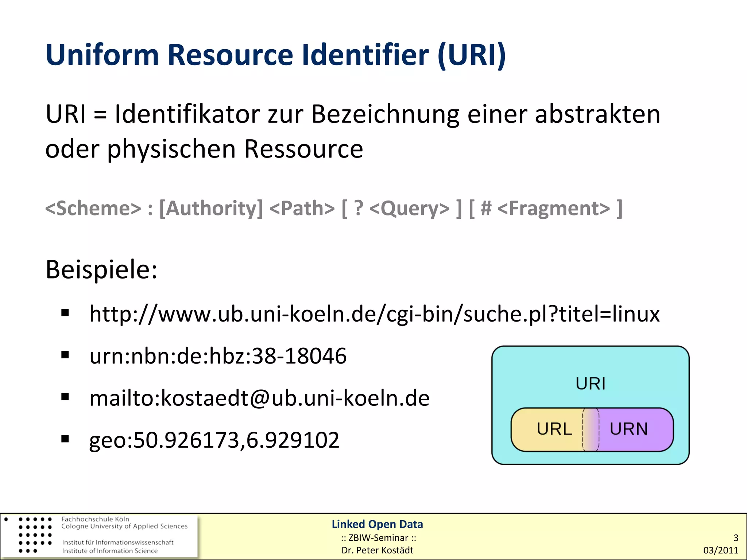Click the Linked Open Data footer title
The image size is (747, 560).
(x=377, y=524)
